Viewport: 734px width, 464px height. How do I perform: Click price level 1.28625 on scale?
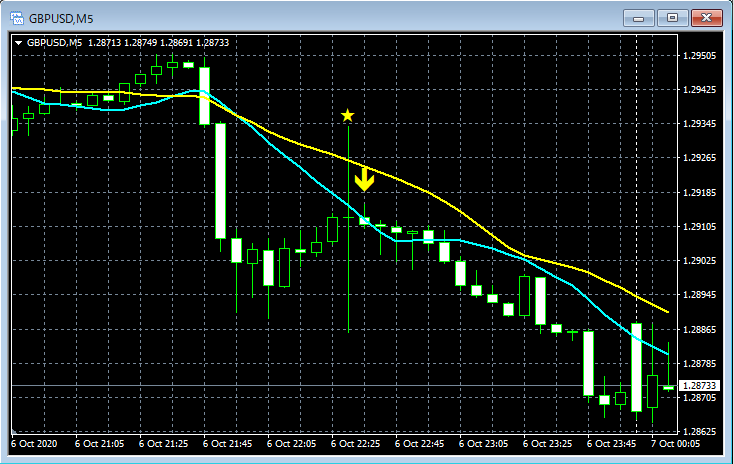(699, 431)
